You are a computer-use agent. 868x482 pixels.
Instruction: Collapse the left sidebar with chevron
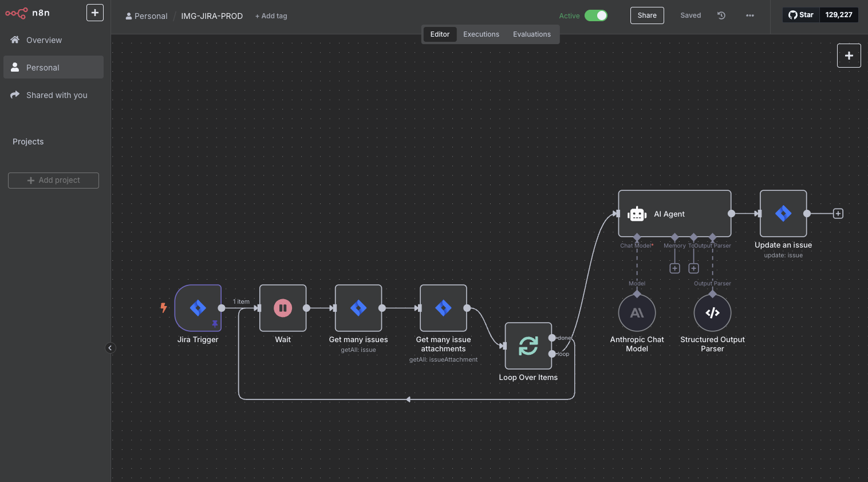111,348
